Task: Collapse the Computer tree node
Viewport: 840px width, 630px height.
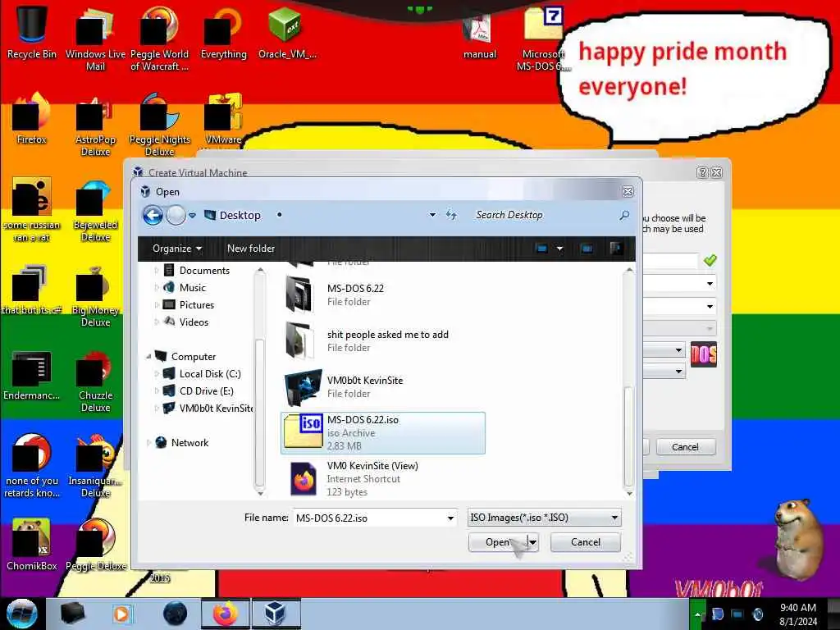Action: (148, 356)
